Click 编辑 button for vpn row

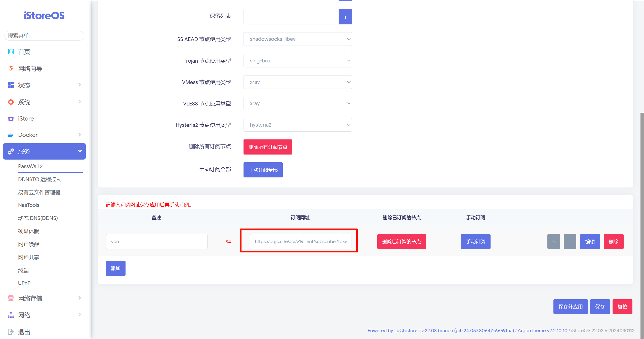click(x=590, y=242)
